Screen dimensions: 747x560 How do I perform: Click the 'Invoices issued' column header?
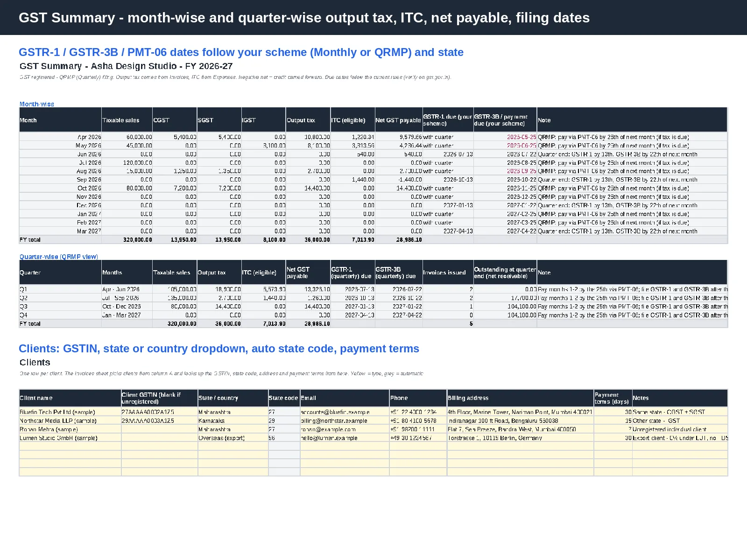pos(448,273)
